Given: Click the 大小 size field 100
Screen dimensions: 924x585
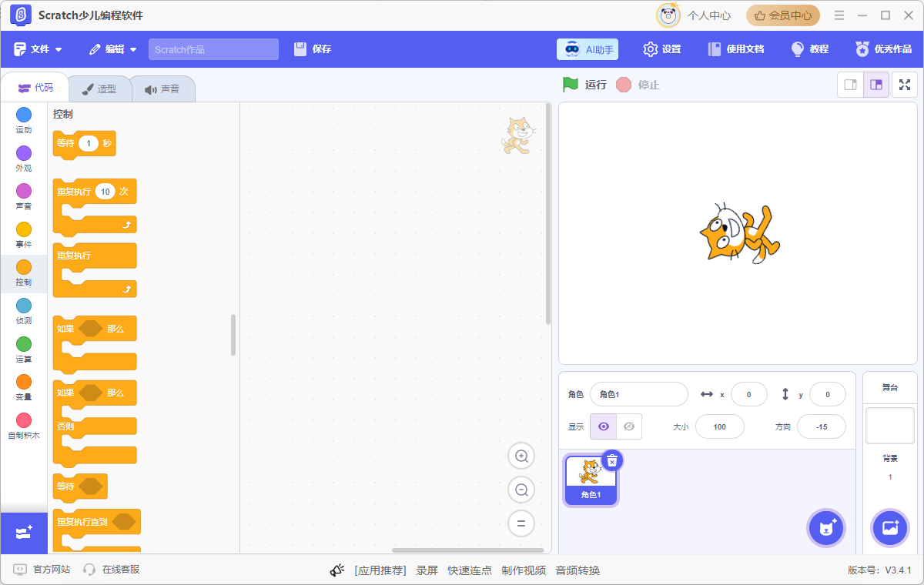Looking at the screenshot, I should (x=720, y=426).
